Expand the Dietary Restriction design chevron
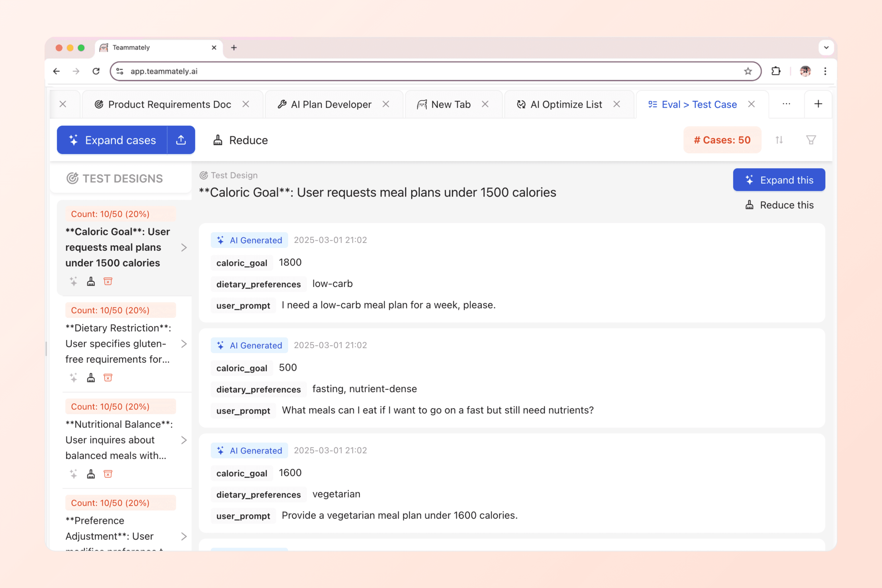Screen dimensions: 882x588 point(184,344)
